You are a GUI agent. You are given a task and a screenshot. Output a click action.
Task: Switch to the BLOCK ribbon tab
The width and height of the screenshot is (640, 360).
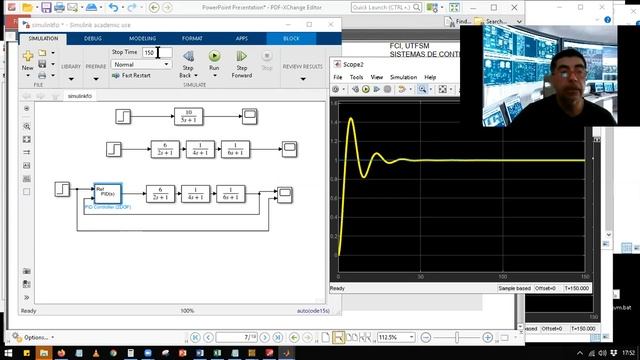(x=291, y=38)
